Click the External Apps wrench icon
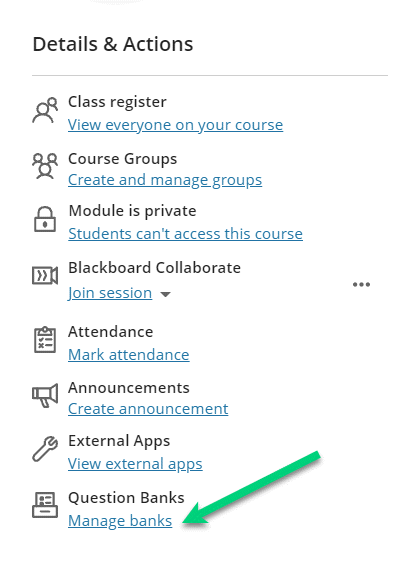The width and height of the screenshot is (410, 582). 45,449
